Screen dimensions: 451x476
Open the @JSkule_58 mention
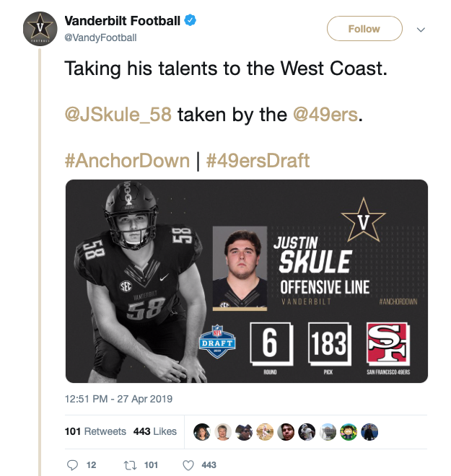point(118,115)
